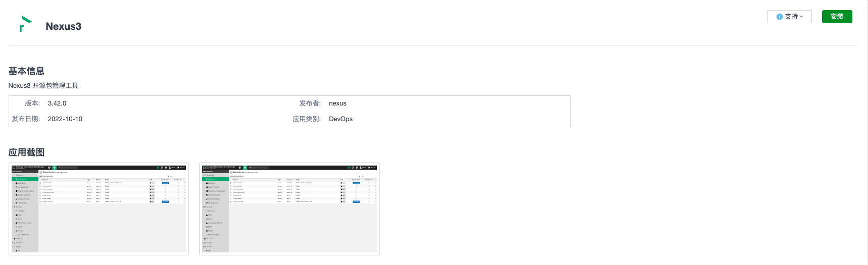Viewport: 868px width, 265px height.
Task: Open the second application screenshot thumbnail
Action: [290, 209]
